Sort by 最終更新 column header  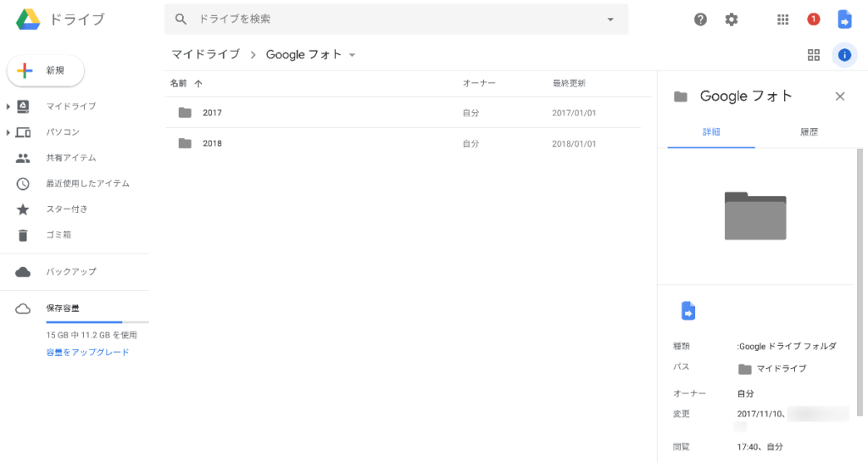point(569,83)
